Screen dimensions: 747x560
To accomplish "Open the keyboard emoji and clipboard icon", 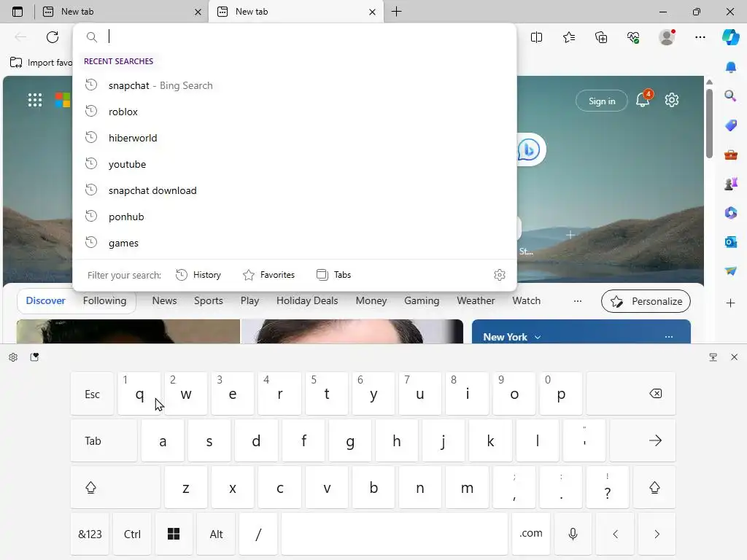I will click(x=34, y=357).
